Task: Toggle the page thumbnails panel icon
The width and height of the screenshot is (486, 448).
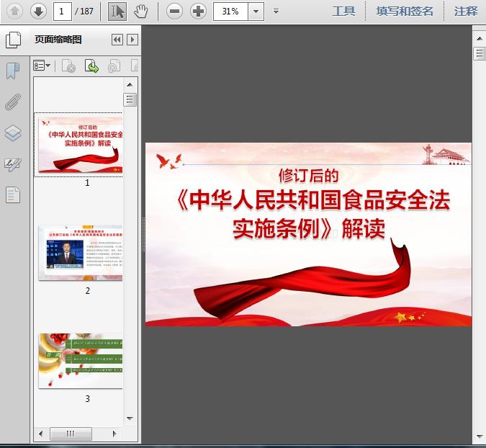Action: pos(13,40)
